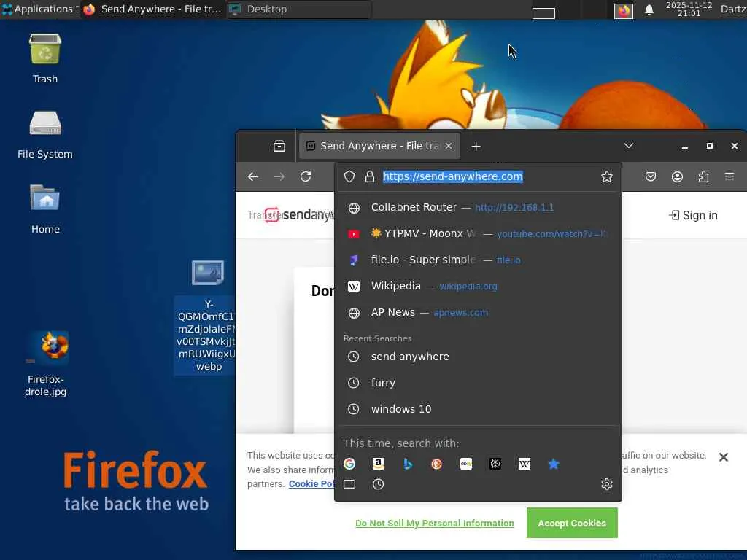Image resolution: width=747 pixels, height=560 pixels.
Task: Select recent search 'windows 10'
Action: pyautogui.click(x=478, y=409)
